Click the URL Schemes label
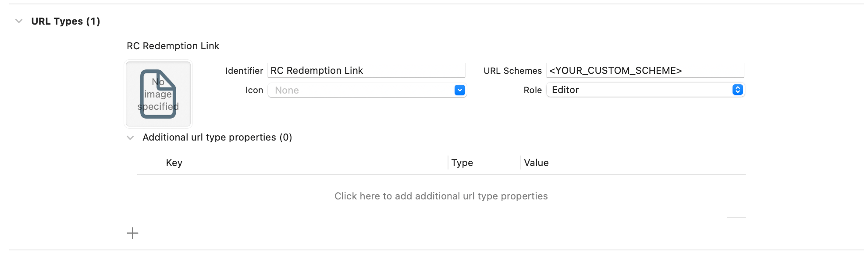The image size is (868, 253). tap(512, 71)
